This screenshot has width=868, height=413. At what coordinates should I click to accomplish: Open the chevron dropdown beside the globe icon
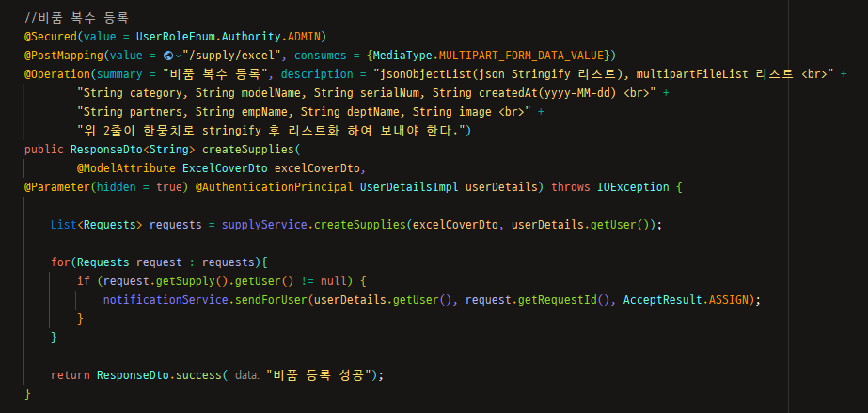pos(178,56)
